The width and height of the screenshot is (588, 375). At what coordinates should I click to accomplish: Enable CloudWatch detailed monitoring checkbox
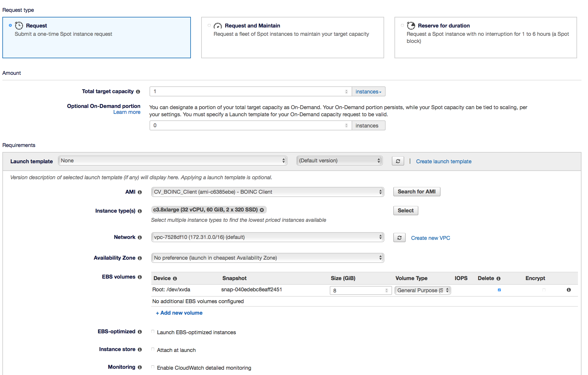pyautogui.click(x=153, y=367)
